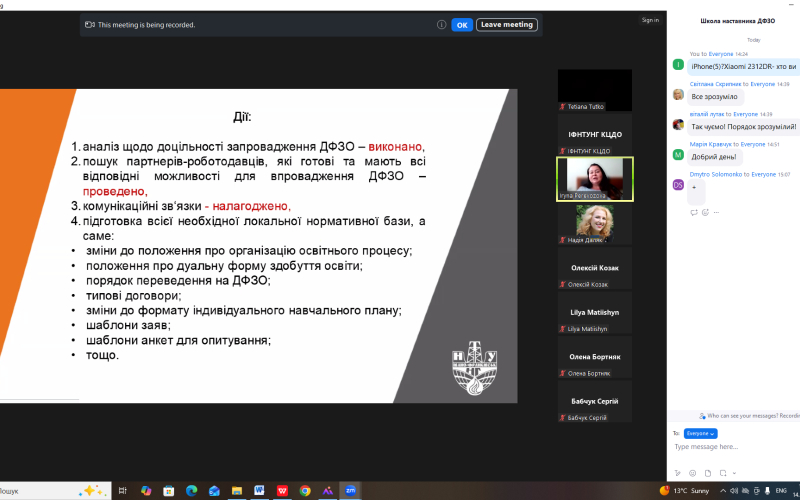Open Word from the taskbar
The height and width of the screenshot is (500, 800).
(259, 491)
